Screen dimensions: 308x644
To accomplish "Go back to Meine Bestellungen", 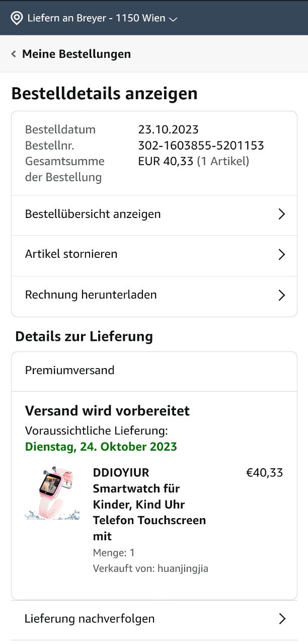I will click(x=76, y=54).
